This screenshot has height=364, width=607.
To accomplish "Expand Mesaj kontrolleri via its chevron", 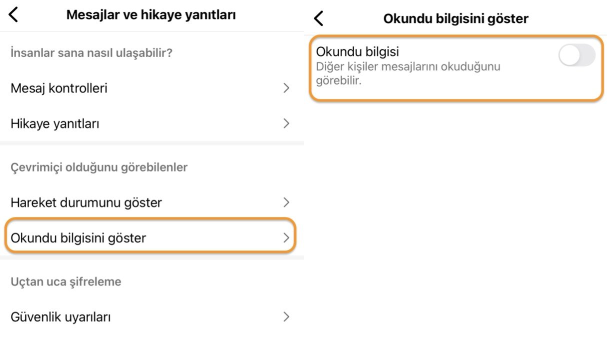I will 286,88.
